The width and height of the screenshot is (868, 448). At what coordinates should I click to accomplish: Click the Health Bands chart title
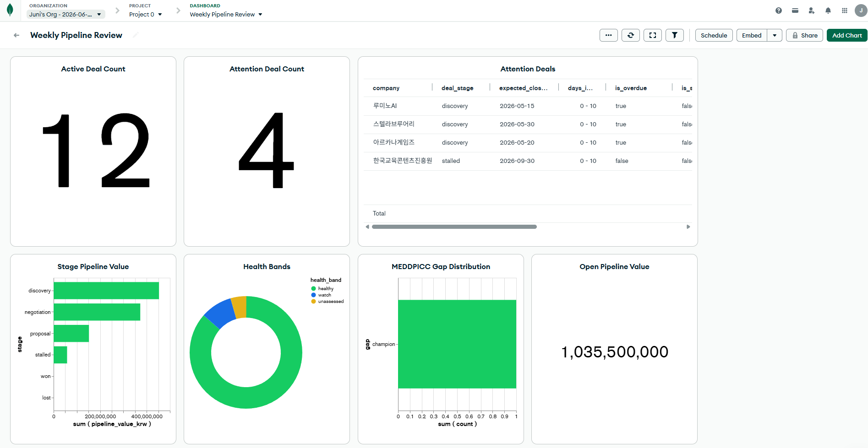tap(267, 266)
